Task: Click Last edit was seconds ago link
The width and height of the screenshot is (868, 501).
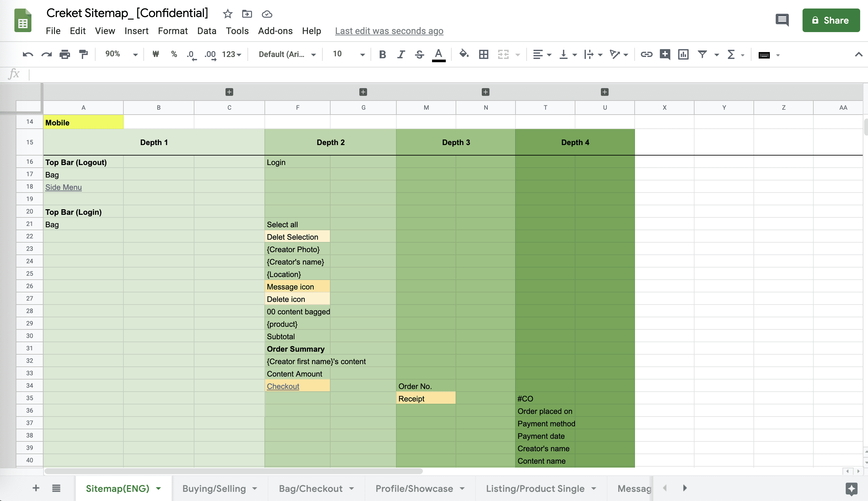Action: pyautogui.click(x=389, y=31)
